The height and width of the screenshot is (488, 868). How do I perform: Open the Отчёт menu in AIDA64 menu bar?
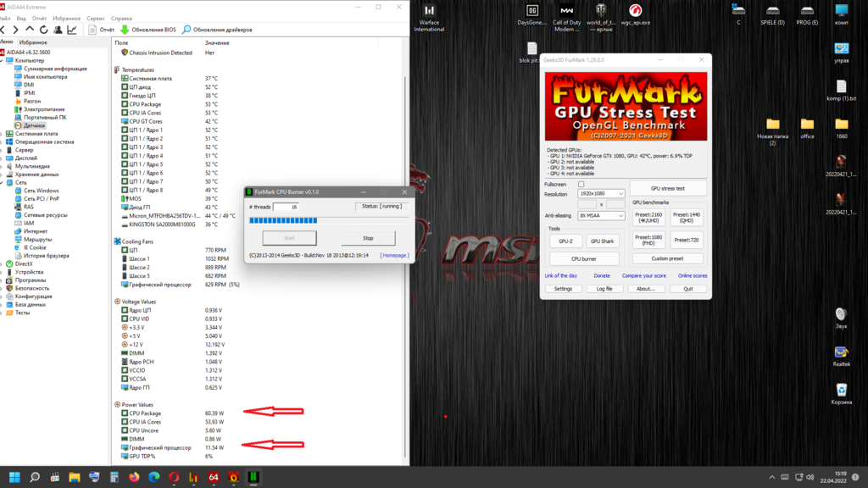tap(39, 19)
